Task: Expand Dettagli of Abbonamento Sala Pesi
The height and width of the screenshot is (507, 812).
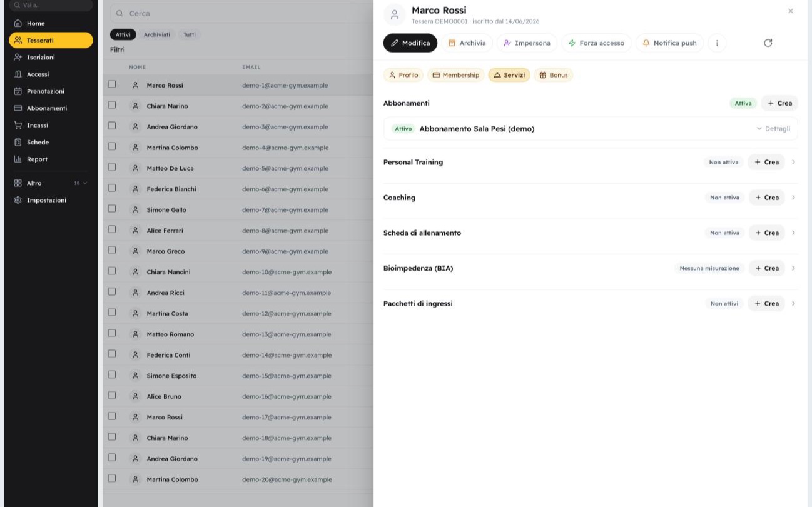Action: tap(773, 129)
